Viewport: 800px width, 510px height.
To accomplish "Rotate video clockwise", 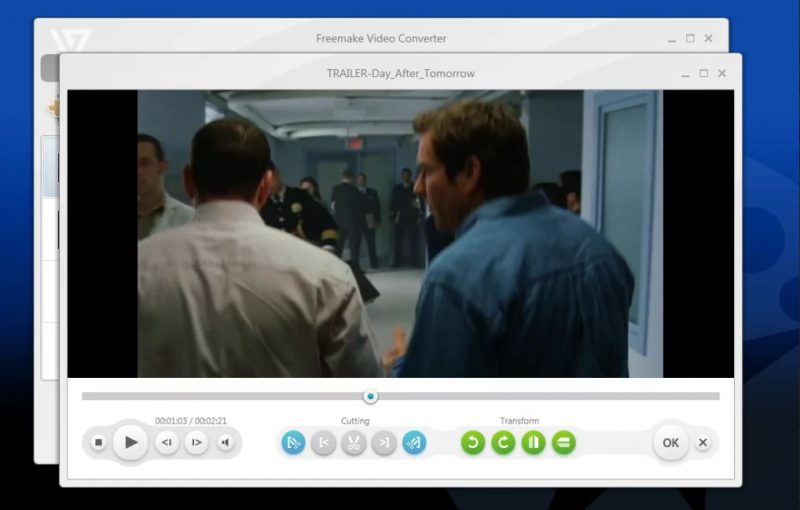I will click(503, 442).
